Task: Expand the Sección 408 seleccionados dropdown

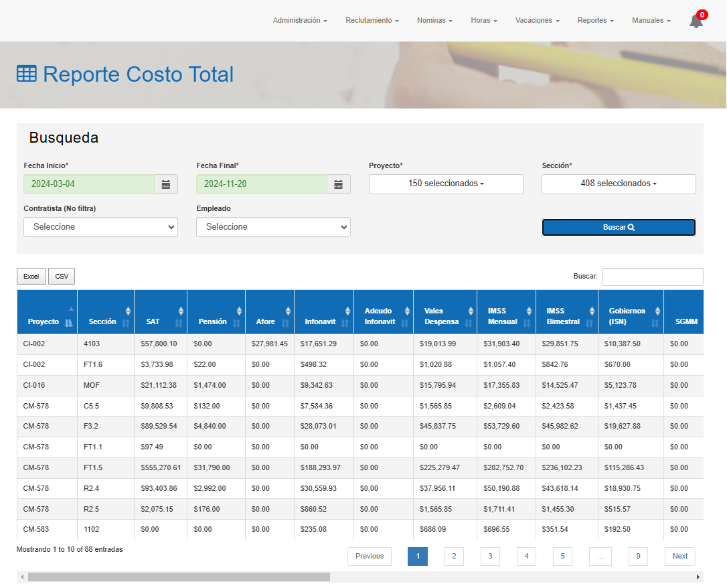Action: coord(619,184)
